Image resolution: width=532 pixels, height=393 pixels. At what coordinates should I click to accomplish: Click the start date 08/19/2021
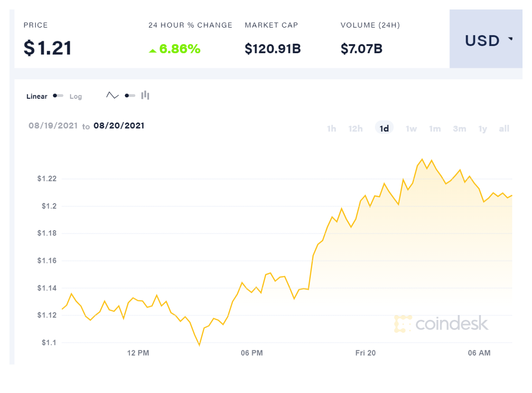53,126
